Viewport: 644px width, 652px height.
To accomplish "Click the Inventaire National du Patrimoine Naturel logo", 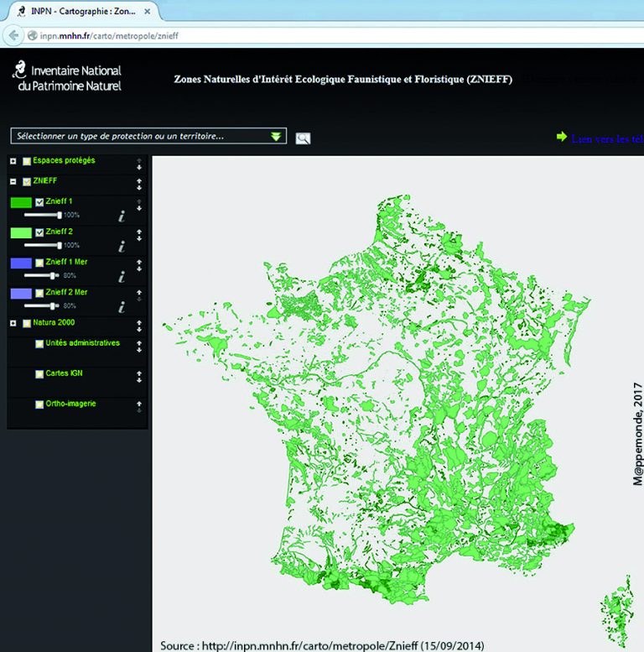I will pyautogui.click(x=68, y=77).
